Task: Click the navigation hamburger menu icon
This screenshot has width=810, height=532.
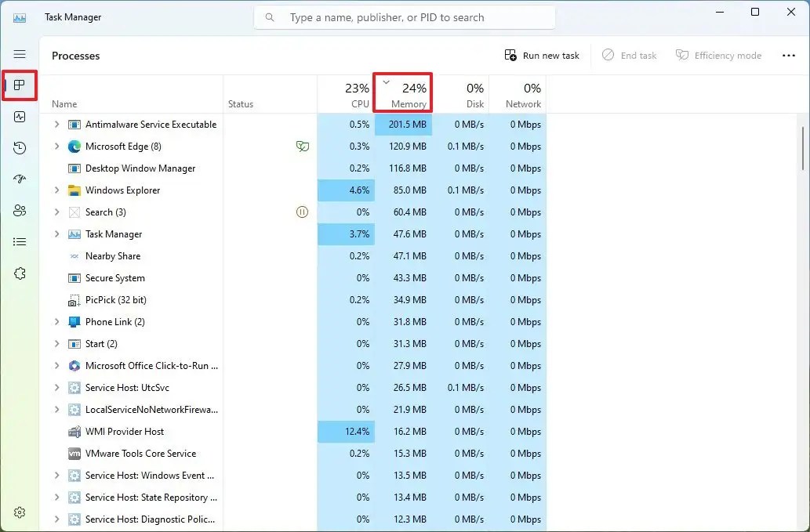Action: [20, 53]
